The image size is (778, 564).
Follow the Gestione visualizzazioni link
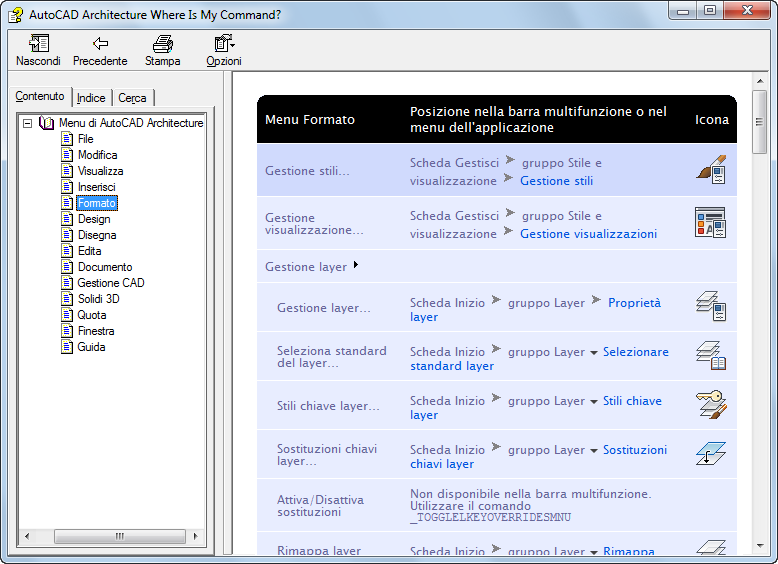(x=588, y=234)
